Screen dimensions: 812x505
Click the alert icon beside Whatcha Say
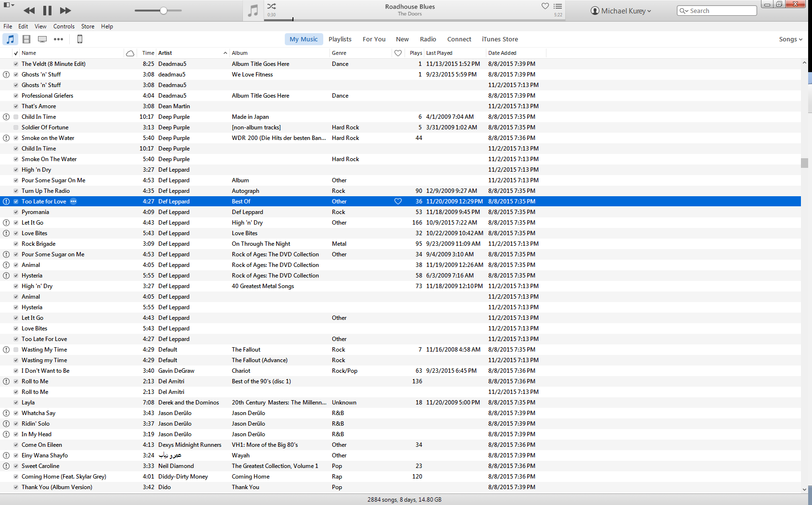point(6,413)
